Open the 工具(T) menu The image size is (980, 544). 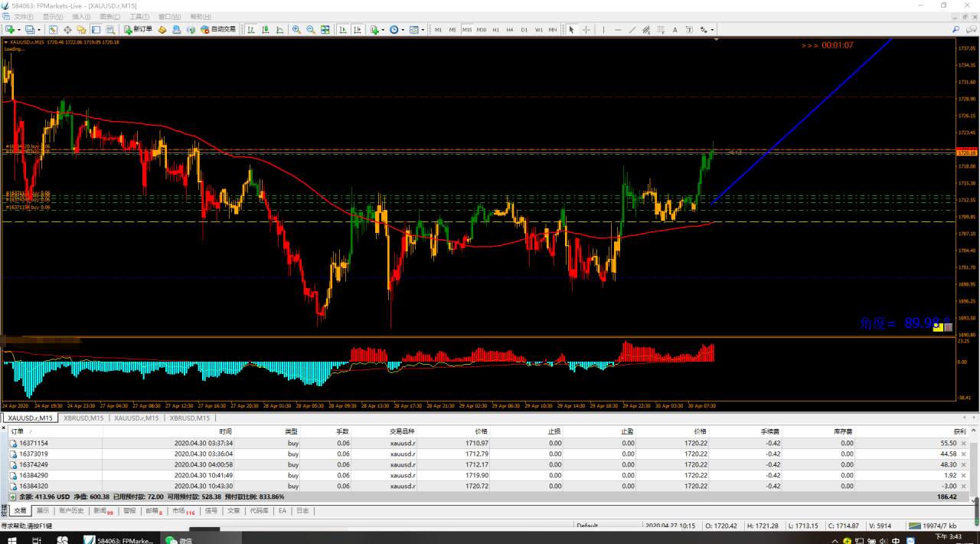[x=139, y=16]
